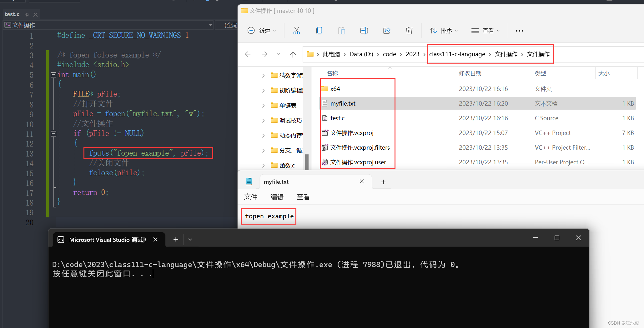Image resolution: width=644 pixels, height=328 pixels.
Task: Click the Paste icon in Explorer toolbar
Action: [x=342, y=31]
